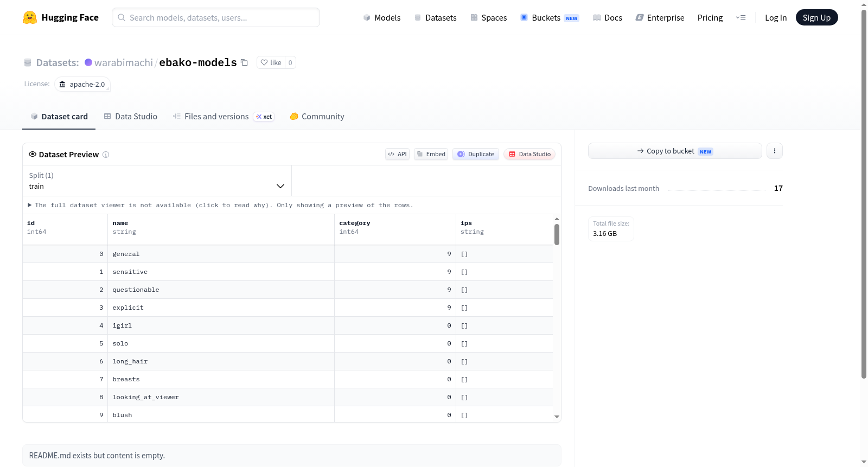The width and height of the screenshot is (868, 467).
Task: Click the 'general' name cell
Action: tap(221, 254)
